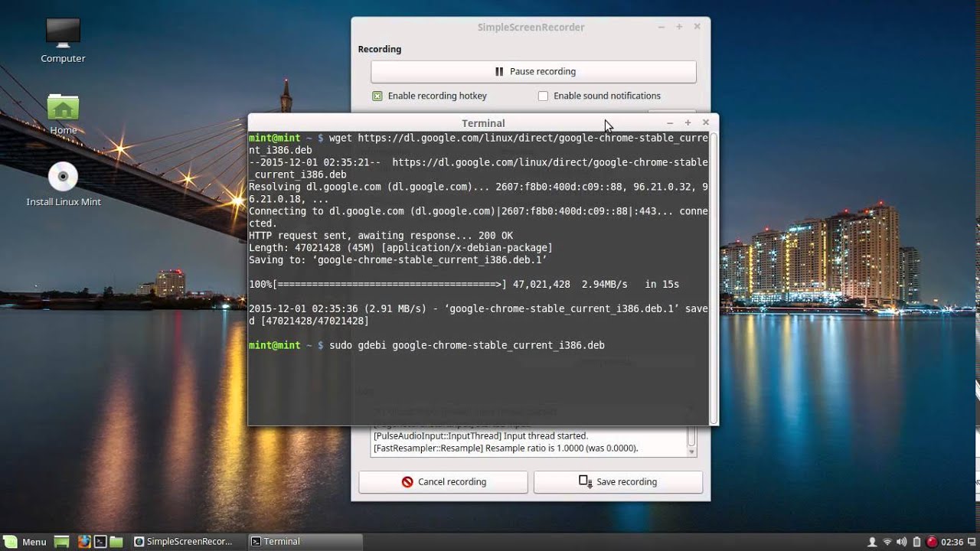Click the 'Resample ratio is 1.0000' log line
Screen dimensions: 980x551
[505, 448]
